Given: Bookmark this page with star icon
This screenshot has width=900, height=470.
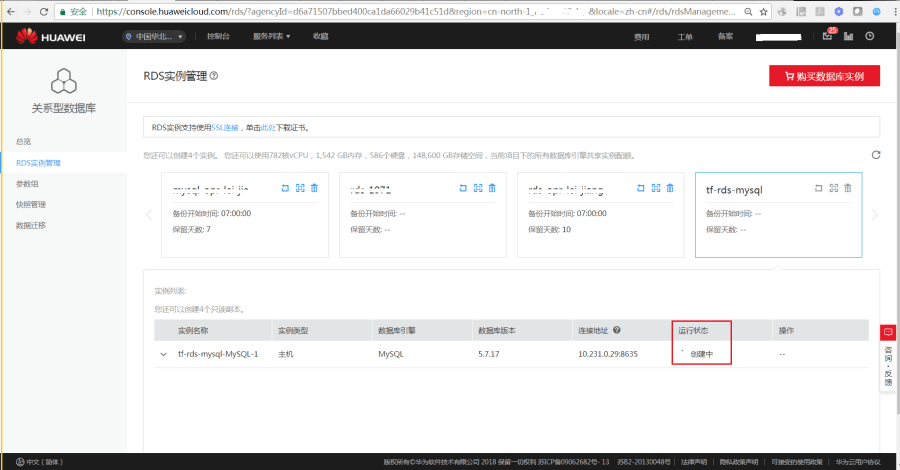Looking at the screenshot, I should pos(763,11).
